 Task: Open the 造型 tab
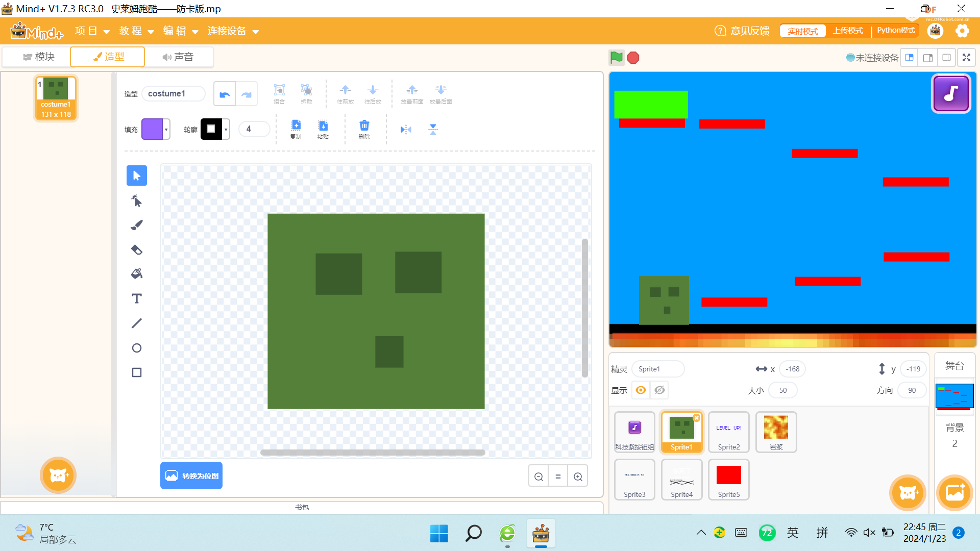click(108, 57)
